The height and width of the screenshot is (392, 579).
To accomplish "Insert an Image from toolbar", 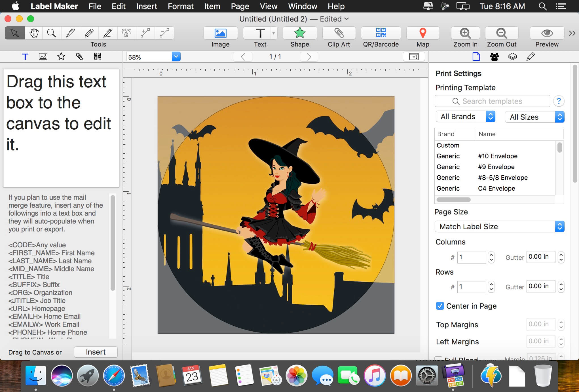I will 220,33.
